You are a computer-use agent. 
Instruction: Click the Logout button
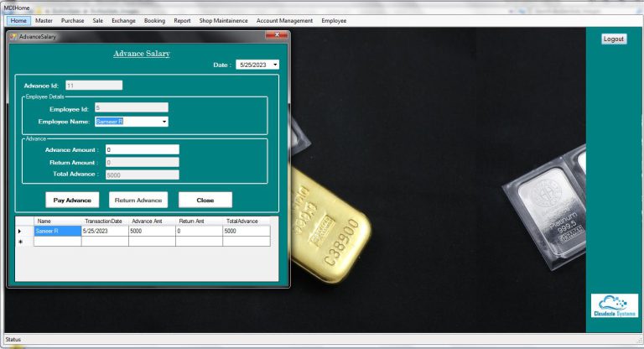coord(614,39)
